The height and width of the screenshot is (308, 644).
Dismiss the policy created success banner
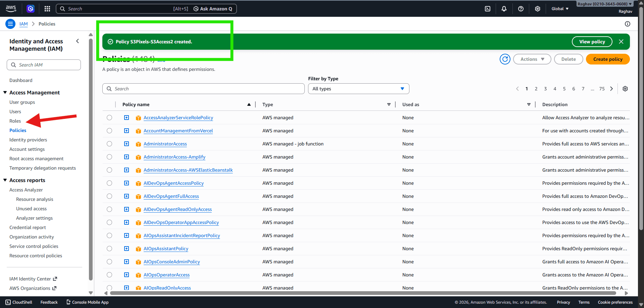[x=621, y=42]
